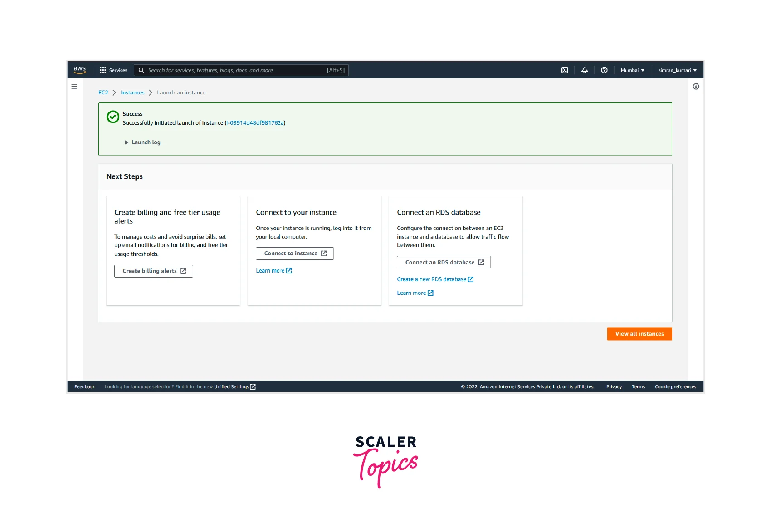
Task: Open the Services grid menu
Action: pyautogui.click(x=113, y=70)
